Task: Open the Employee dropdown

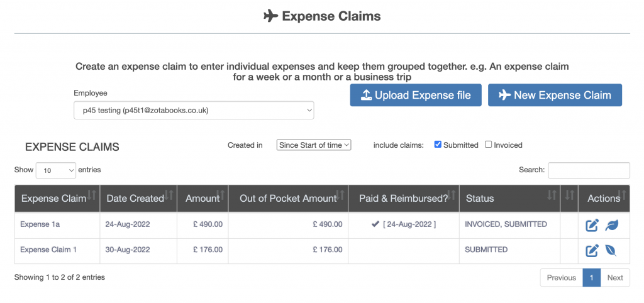Action: coord(194,111)
